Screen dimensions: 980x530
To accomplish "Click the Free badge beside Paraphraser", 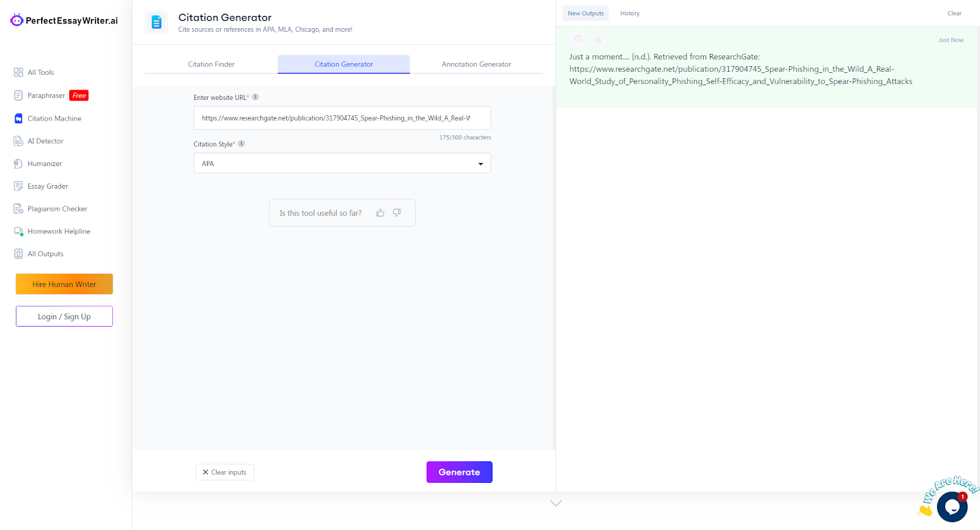I will [x=79, y=96].
